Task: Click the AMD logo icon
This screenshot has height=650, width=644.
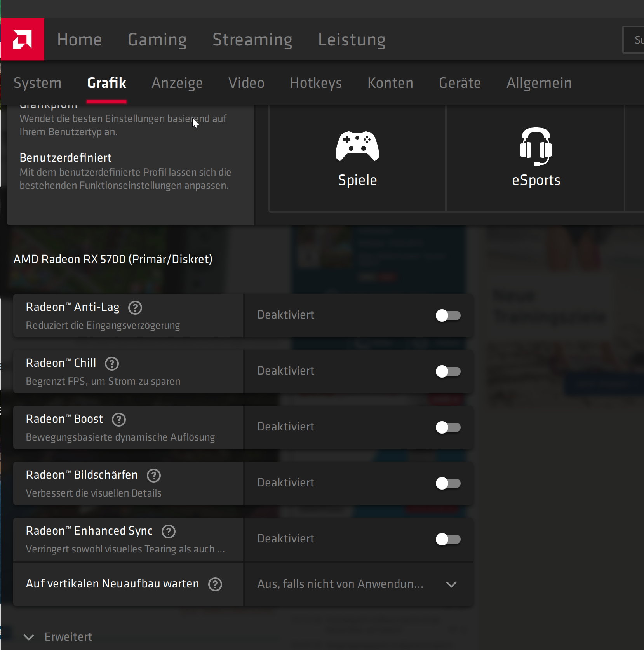Action: [x=23, y=39]
